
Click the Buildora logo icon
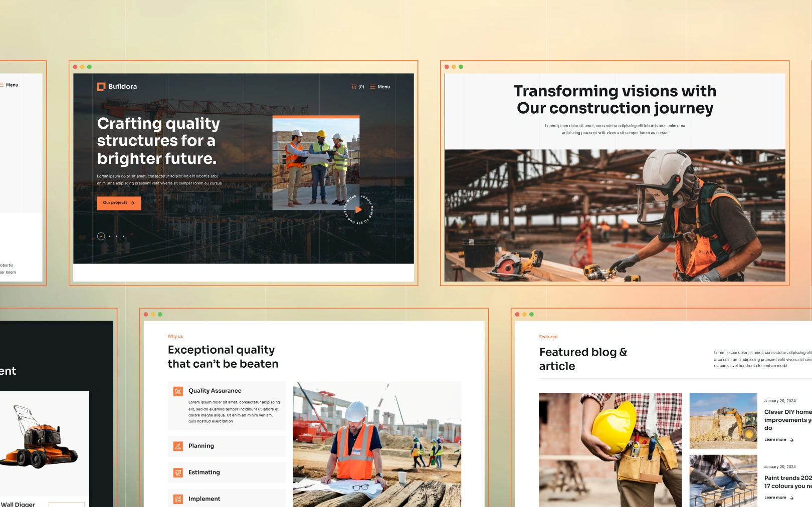tap(101, 87)
